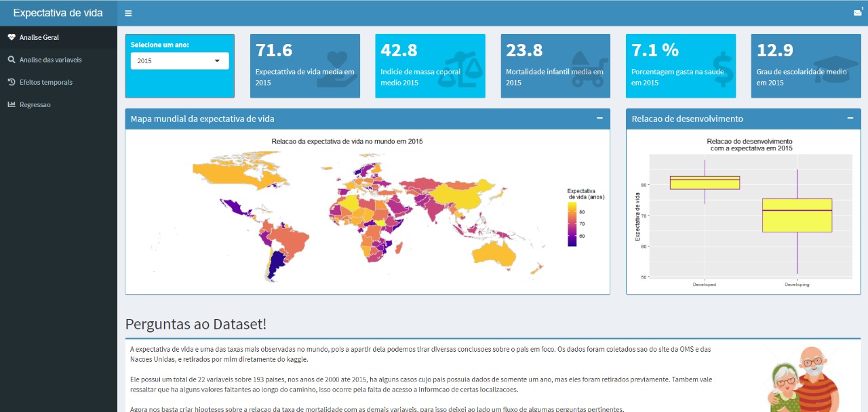Open the Regressao page from sidebar
The height and width of the screenshot is (412, 868).
point(35,104)
